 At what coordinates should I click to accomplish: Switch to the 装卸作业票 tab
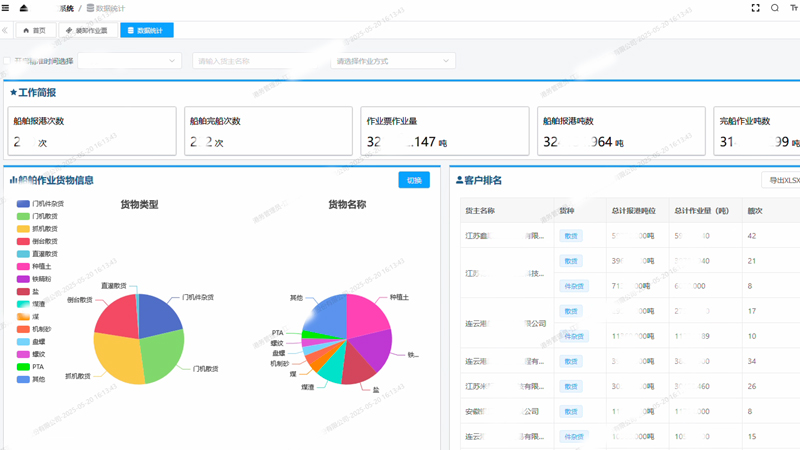coord(88,30)
